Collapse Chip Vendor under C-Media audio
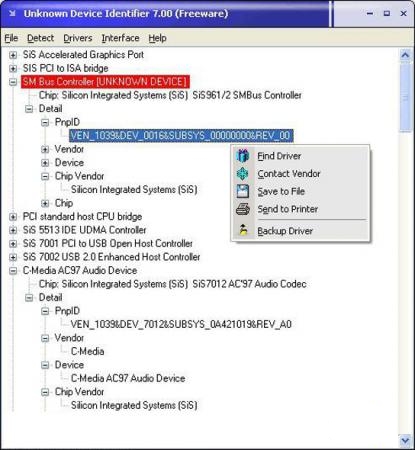The width and height of the screenshot is (415, 450). 45,392
